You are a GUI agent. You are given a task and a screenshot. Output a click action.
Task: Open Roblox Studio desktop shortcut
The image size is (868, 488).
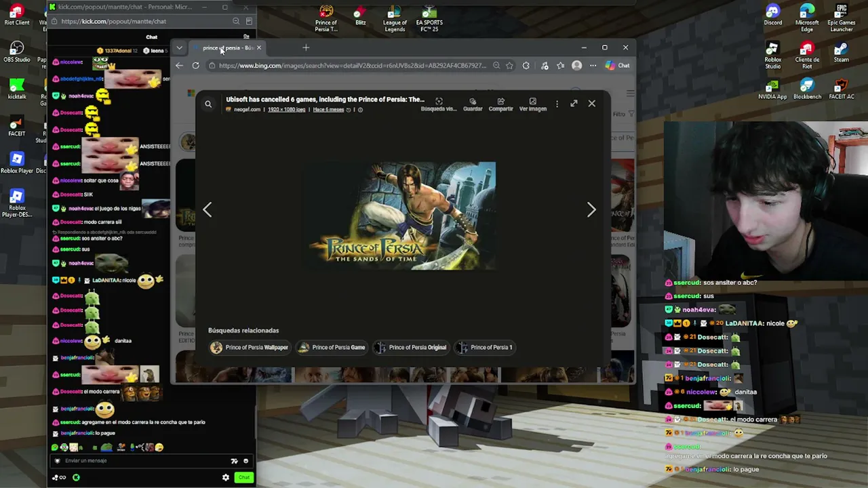[x=773, y=56]
